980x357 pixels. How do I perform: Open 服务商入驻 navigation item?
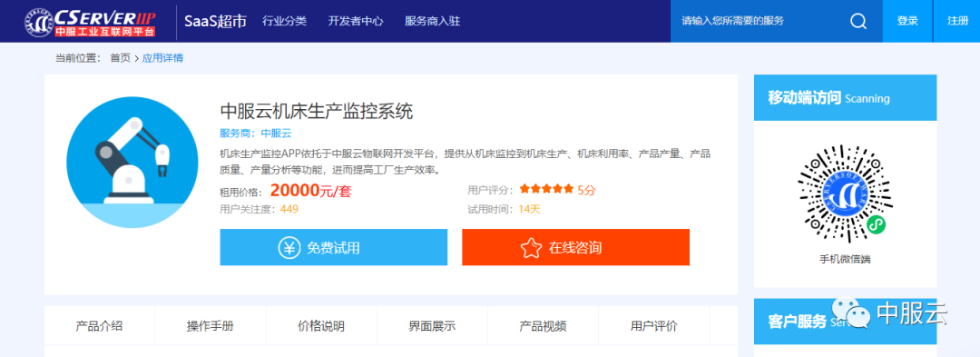[x=433, y=21]
